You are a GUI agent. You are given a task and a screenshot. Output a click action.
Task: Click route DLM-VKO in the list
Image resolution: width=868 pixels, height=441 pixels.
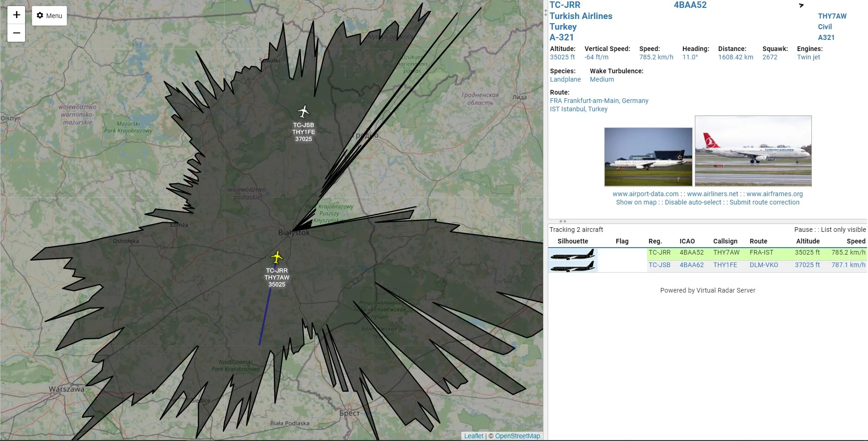click(x=764, y=265)
